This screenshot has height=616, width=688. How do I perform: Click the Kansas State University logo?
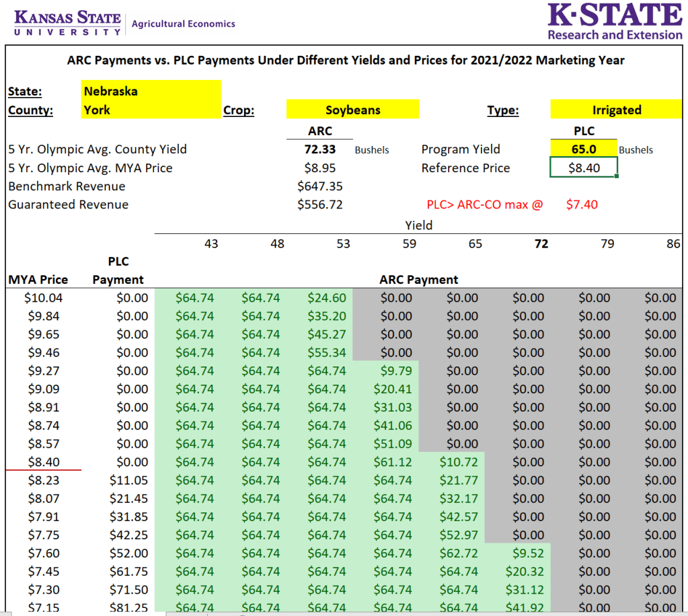(67, 23)
